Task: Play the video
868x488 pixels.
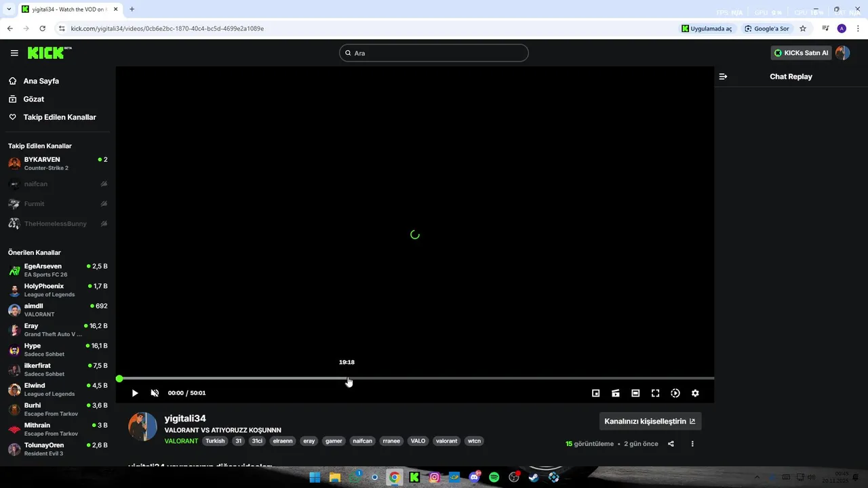Action: pos(135,393)
